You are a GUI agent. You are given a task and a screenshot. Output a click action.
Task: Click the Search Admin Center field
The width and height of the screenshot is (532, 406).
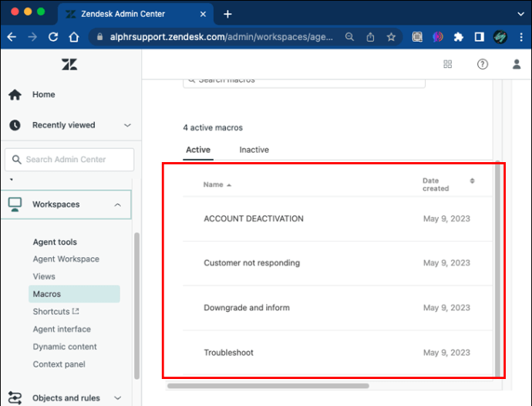point(69,159)
